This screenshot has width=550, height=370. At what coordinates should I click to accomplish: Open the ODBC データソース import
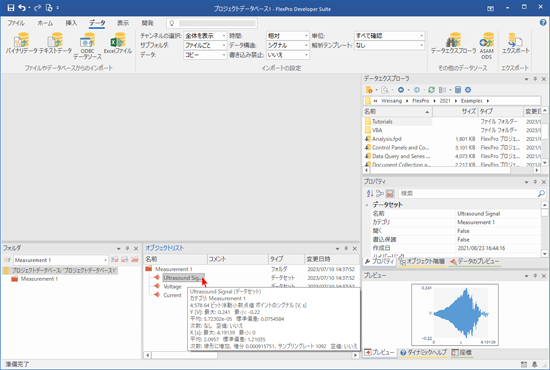pyautogui.click(x=87, y=46)
